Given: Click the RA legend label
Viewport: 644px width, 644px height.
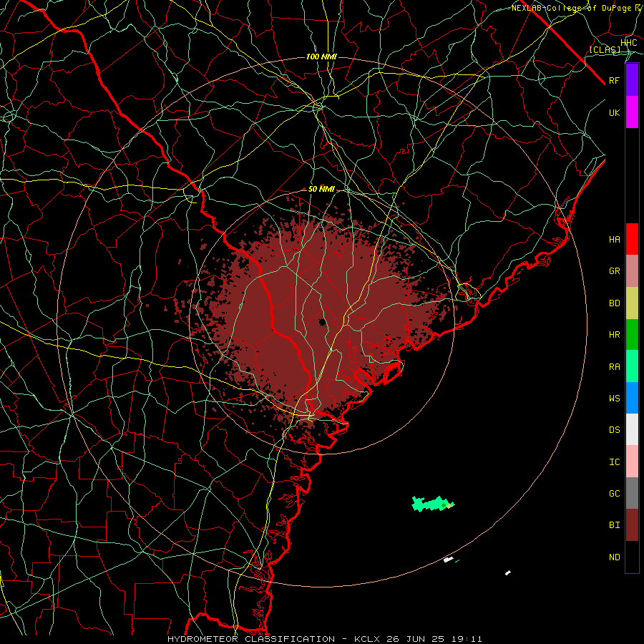Looking at the screenshot, I should [615, 367].
